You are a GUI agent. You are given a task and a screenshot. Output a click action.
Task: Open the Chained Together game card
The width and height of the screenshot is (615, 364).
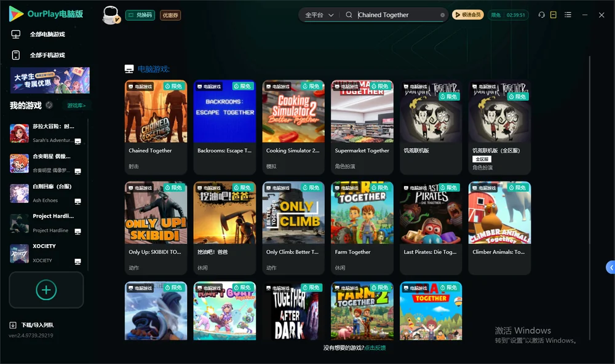click(x=156, y=127)
